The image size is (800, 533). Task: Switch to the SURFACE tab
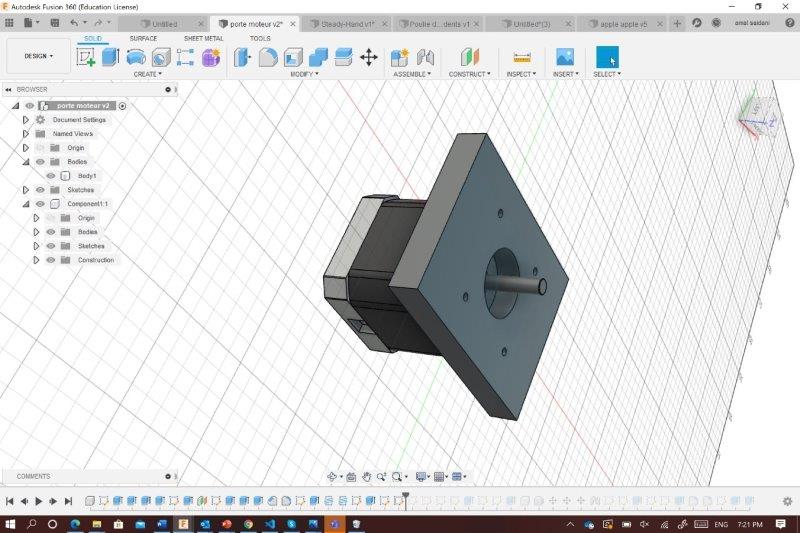(143, 39)
